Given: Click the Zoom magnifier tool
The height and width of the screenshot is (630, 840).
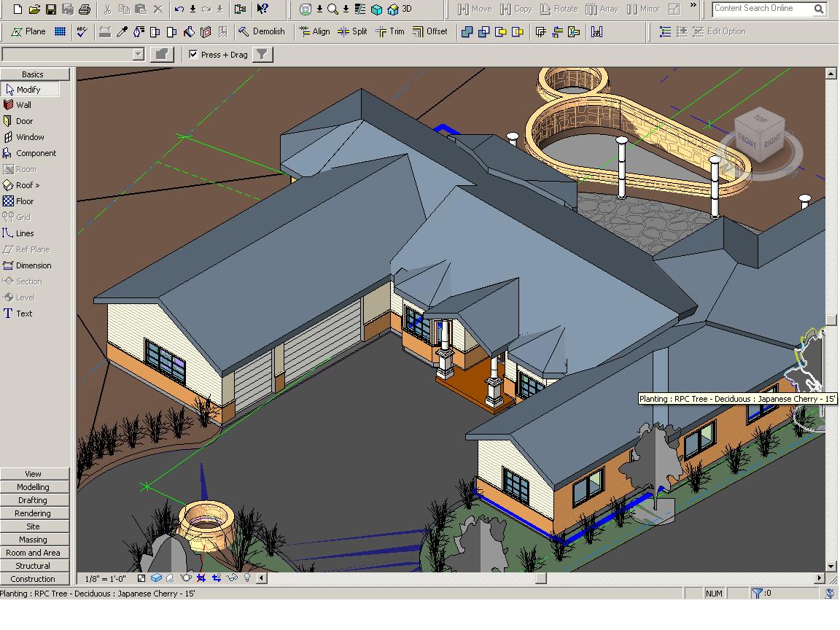Looking at the screenshot, I should [x=332, y=9].
